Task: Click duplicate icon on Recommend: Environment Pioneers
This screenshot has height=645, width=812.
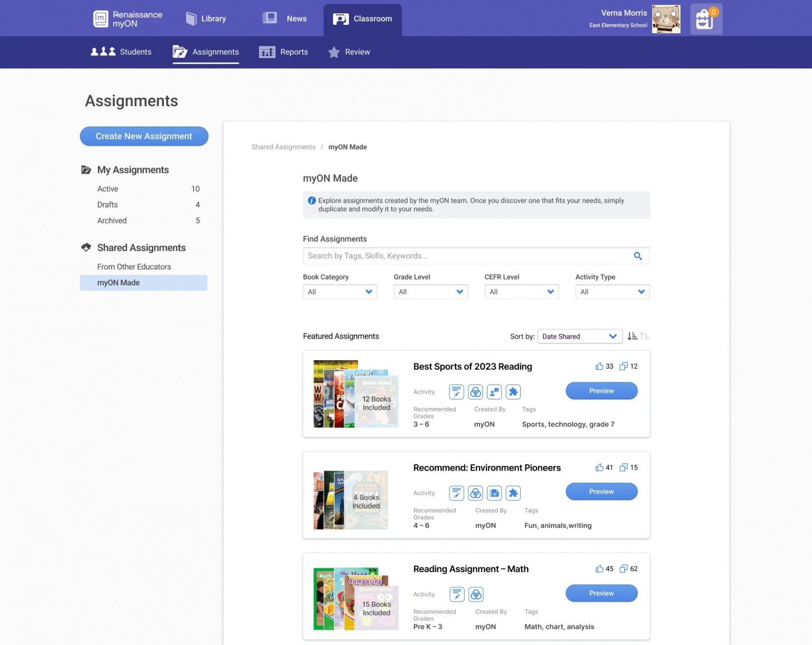Action: 623,468
